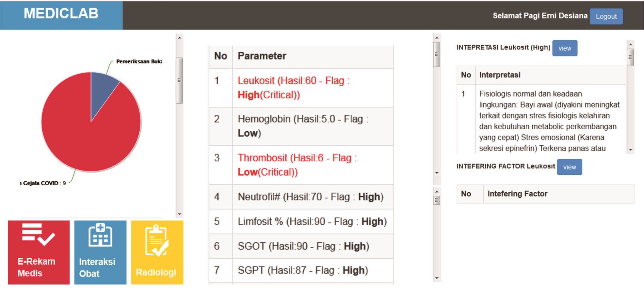Click the MEDICLAB logo
The height and width of the screenshot is (293, 644).
point(61,14)
